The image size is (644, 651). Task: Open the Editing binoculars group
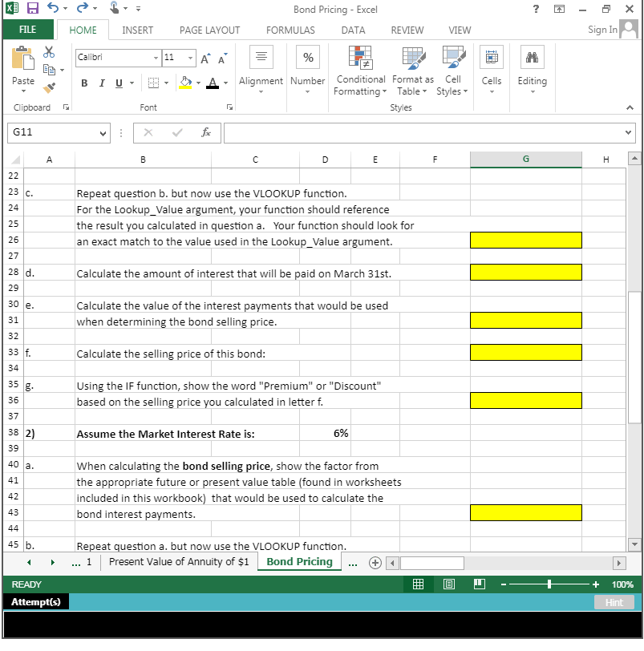[x=533, y=70]
